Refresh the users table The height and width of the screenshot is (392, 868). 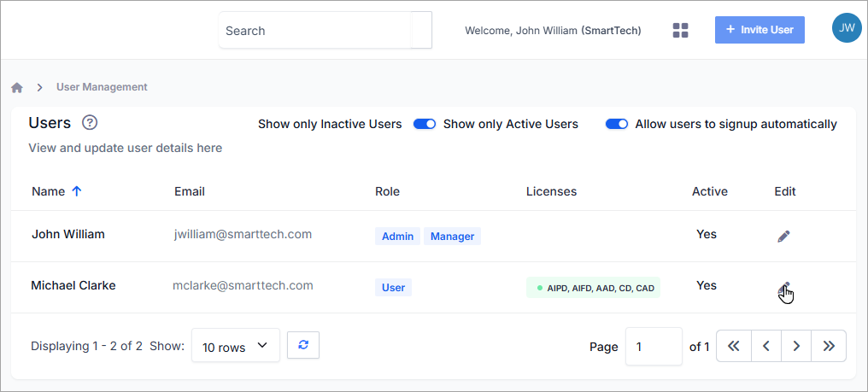(303, 344)
